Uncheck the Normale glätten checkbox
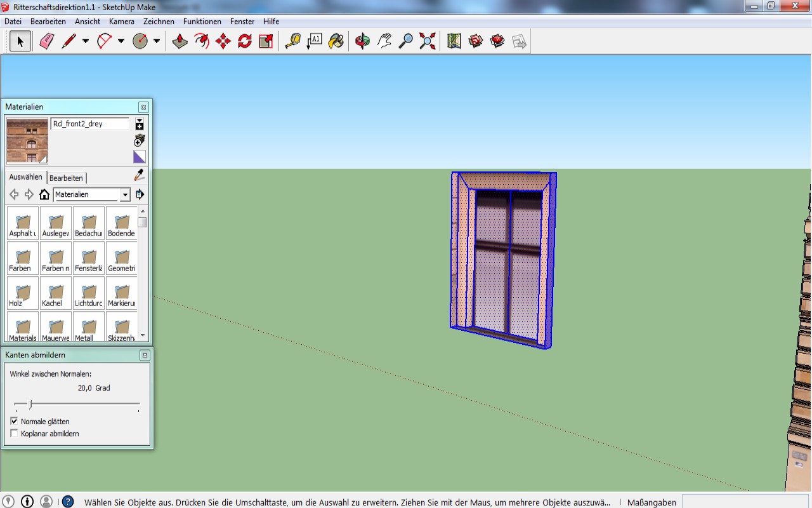Screen dimensions: 812x508 tap(15, 421)
